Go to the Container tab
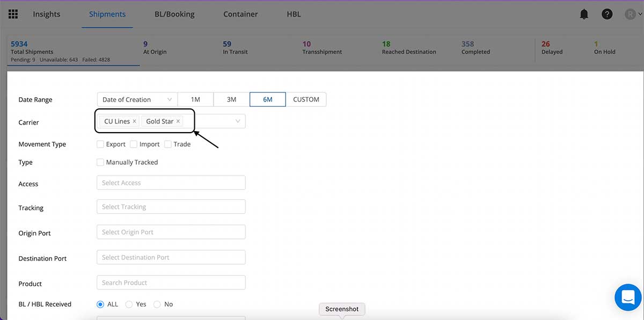This screenshot has width=644, height=320. (240, 14)
